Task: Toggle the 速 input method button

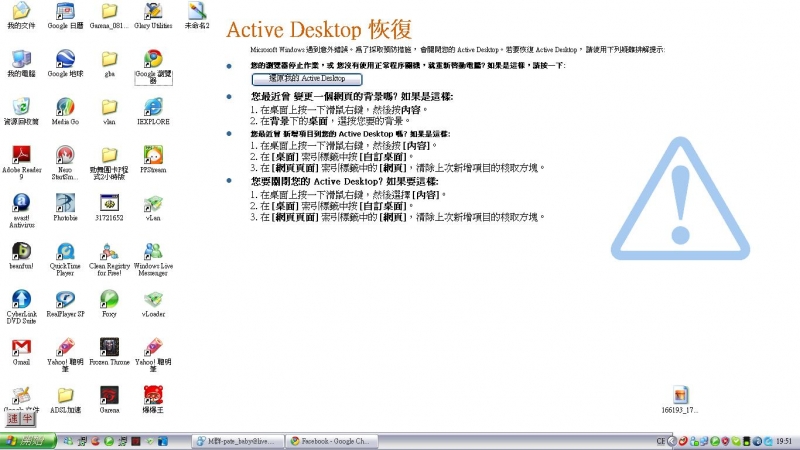Action: click(13, 419)
